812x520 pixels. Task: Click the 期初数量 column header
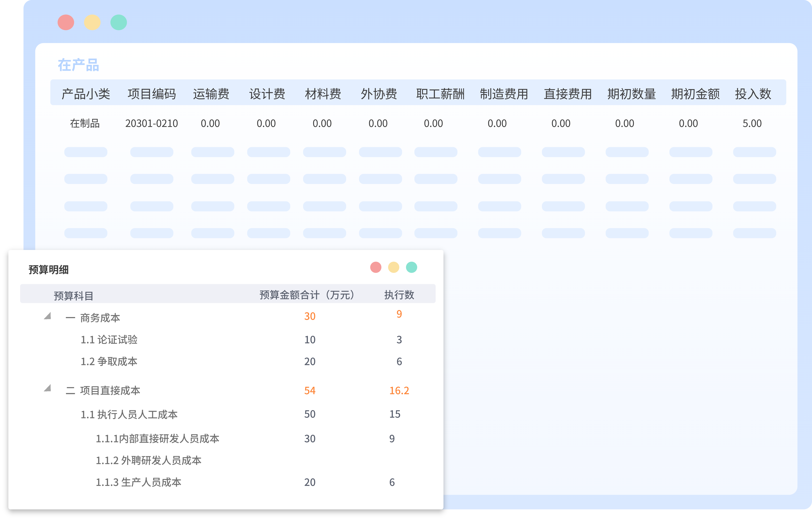(632, 94)
